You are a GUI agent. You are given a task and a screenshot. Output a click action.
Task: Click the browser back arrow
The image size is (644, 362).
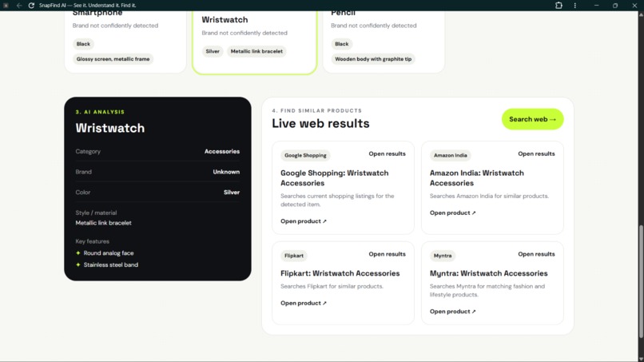19,6
